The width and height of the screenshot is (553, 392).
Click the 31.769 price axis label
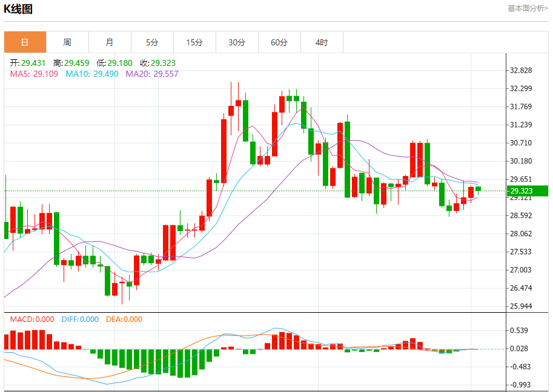[x=521, y=106]
